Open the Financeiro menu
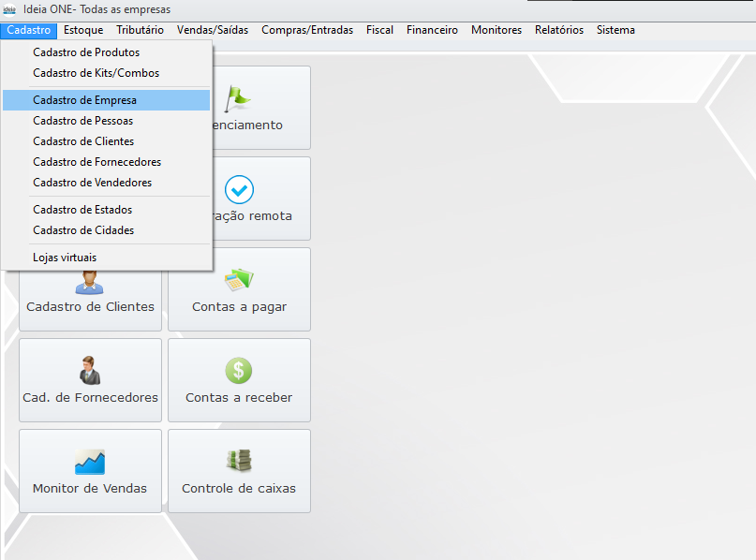 [x=432, y=30]
